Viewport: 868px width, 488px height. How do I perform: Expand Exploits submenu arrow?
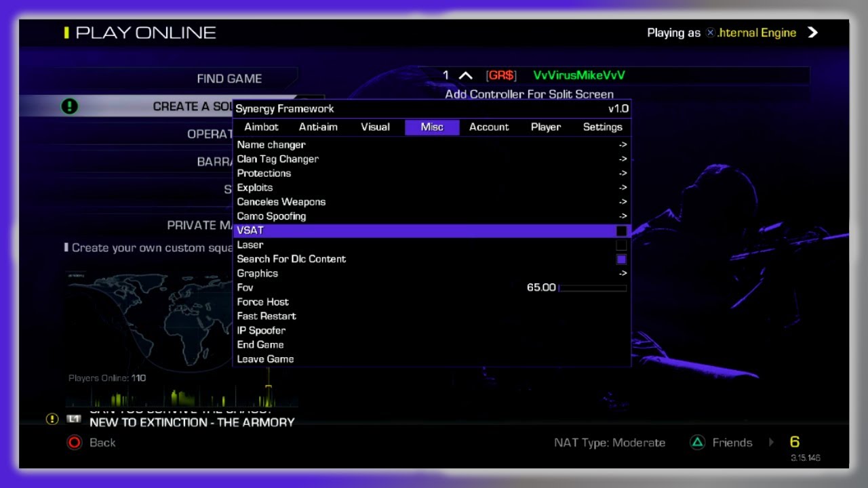coord(623,187)
